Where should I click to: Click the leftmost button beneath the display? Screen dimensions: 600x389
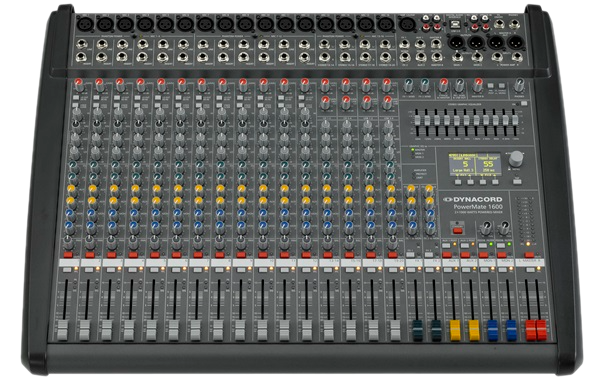tap(458, 182)
